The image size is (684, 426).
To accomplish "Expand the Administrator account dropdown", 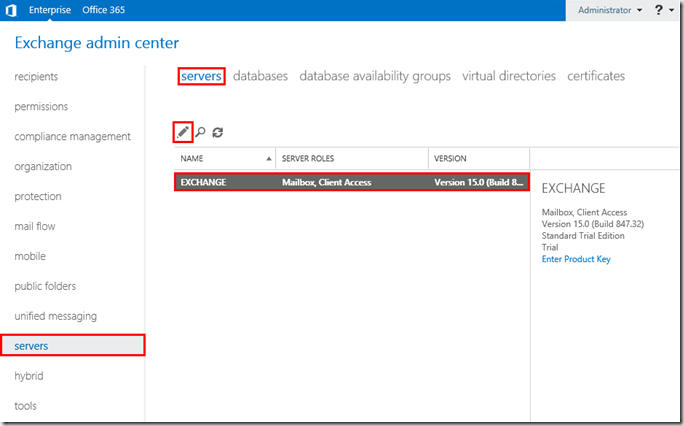I will (x=611, y=10).
